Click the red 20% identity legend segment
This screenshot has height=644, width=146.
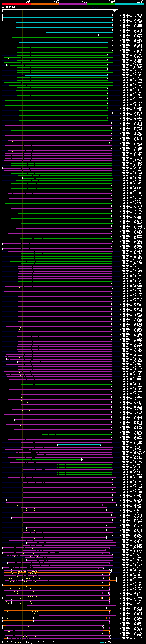(x=16, y=4)
